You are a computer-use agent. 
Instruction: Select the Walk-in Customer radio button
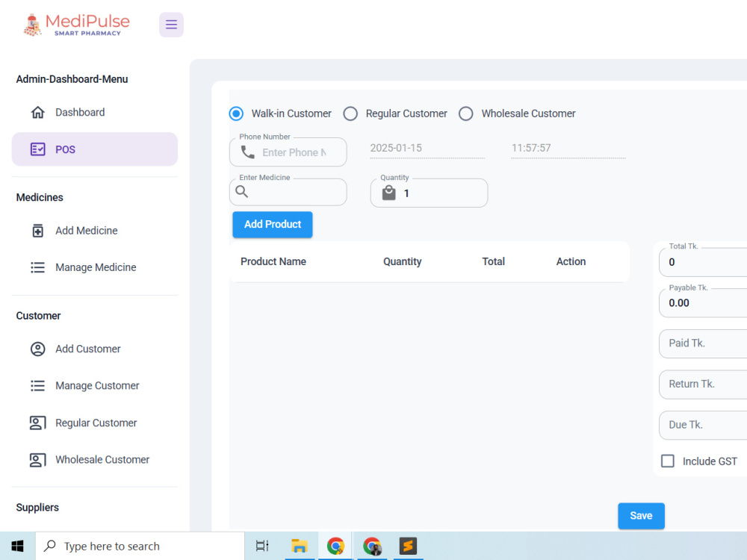236,113
